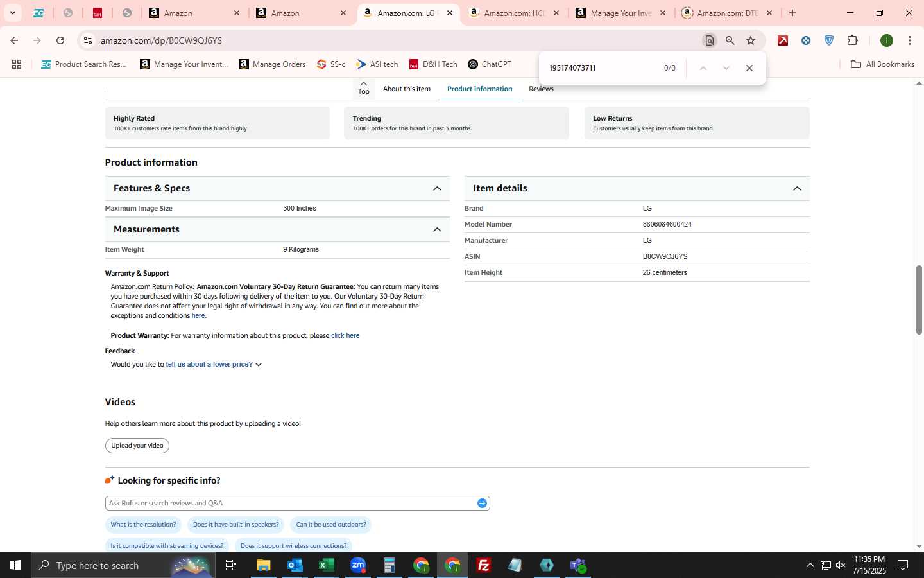
Task: Select About this item tab
Action: click(407, 89)
